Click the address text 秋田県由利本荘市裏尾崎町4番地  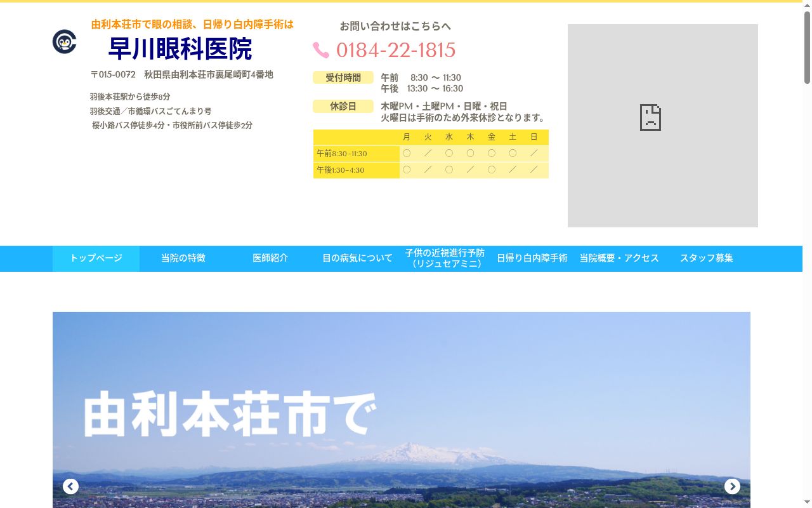(209, 74)
